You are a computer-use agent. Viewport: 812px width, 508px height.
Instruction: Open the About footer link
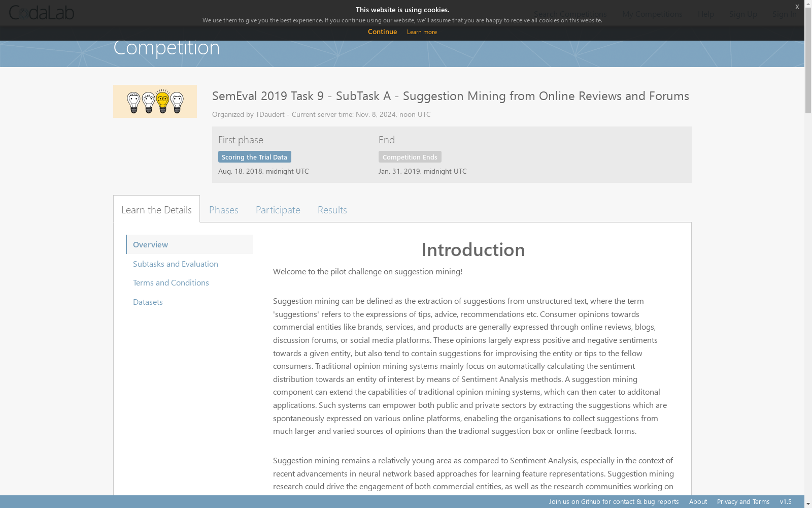pyautogui.click(x=698, y=501)
